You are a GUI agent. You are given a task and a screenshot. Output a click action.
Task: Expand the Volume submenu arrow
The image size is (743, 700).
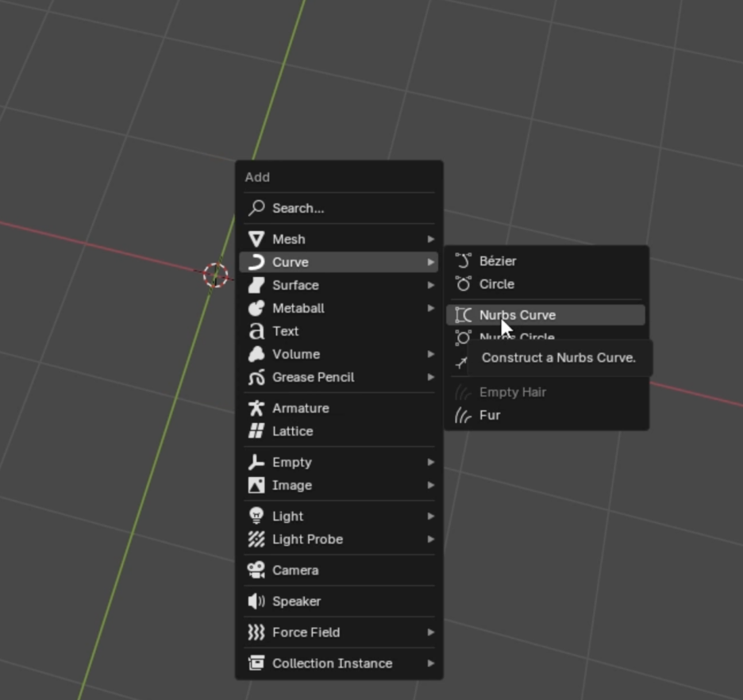[x=431, y=354]
